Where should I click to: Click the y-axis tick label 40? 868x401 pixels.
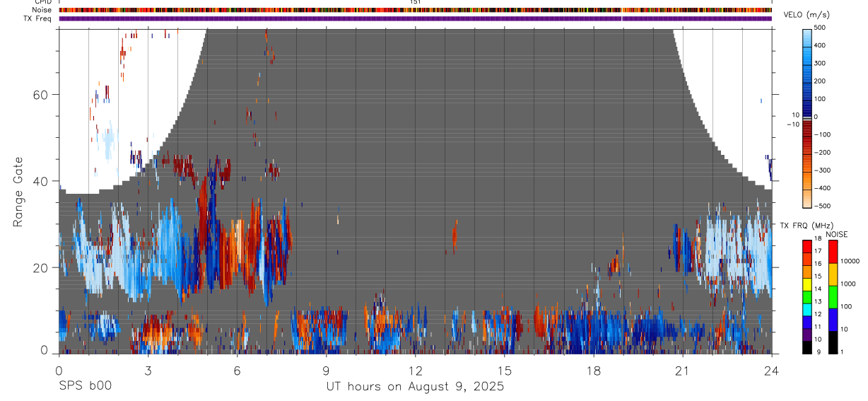point(41,181)
